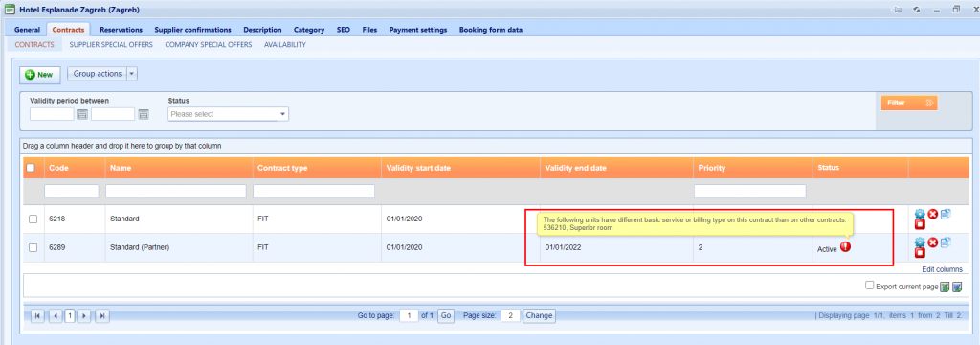Focus the Name column filter field

pos(176,191)
